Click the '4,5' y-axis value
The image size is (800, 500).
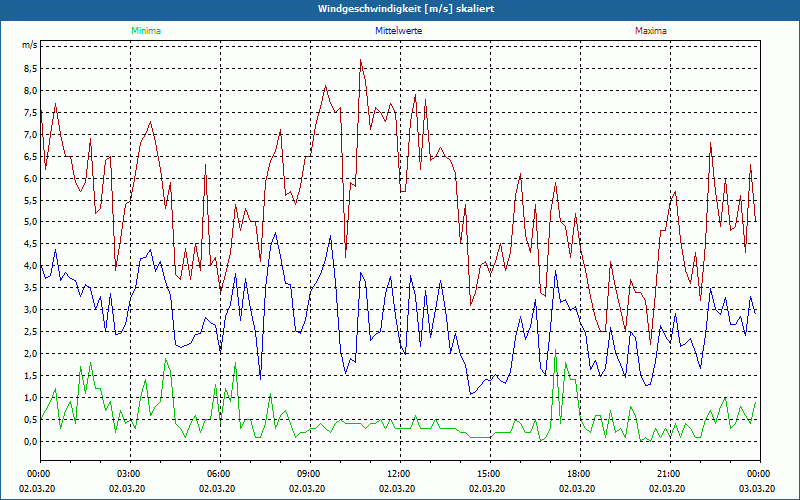click(31, 244)
